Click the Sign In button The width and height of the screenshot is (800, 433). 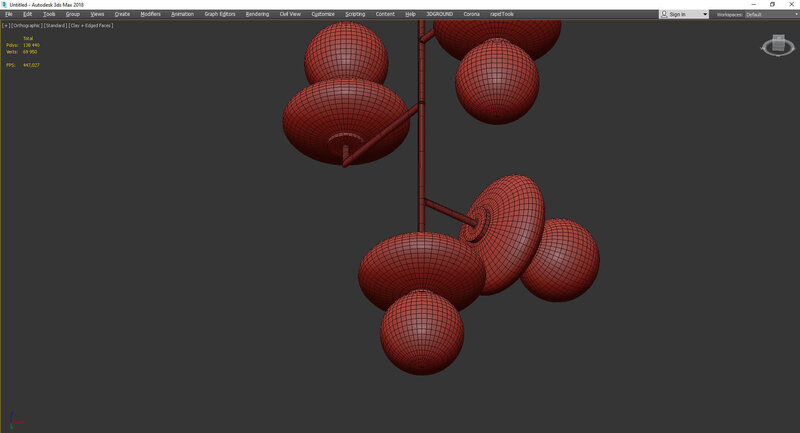(677, 15)
